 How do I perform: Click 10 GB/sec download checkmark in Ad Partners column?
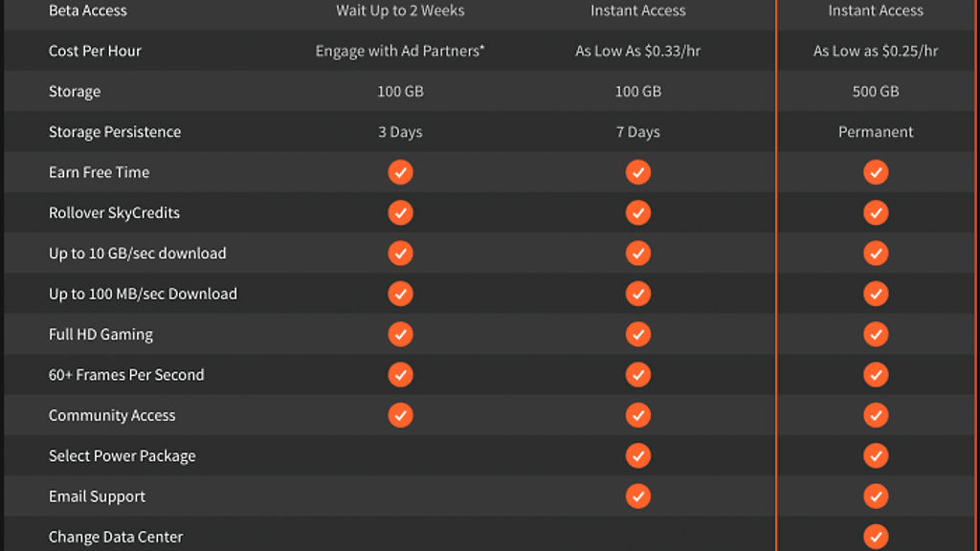(x=401, y=253)
